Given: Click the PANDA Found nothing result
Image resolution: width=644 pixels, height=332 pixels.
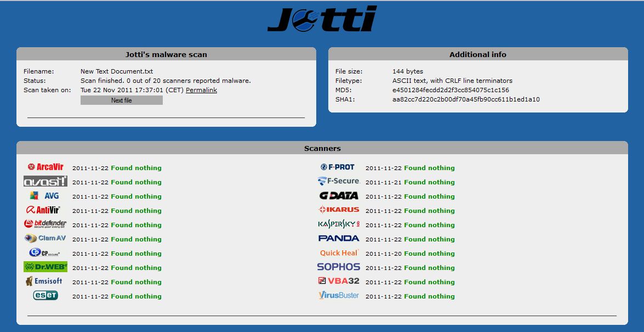Looking at the screenshot, I should click(x=429, y=239).
